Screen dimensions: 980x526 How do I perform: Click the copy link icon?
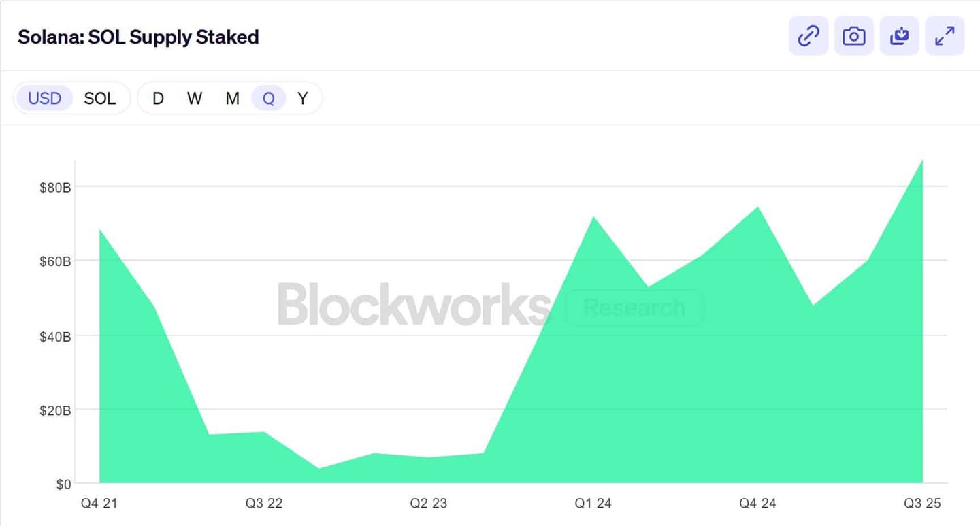[x=808, y=36]
